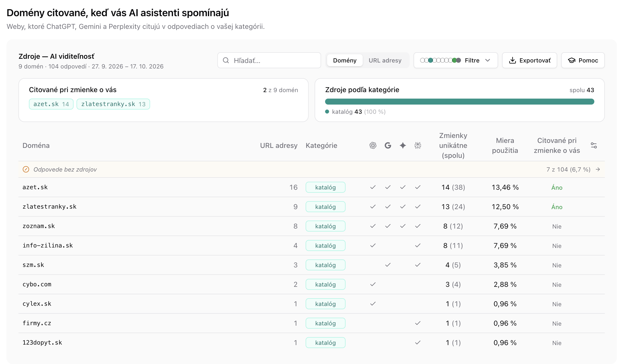This screenshot has width=621, height=364.
Task: Click the zlatestranky.sk 13 chip
Action: [x=113, y=104]
